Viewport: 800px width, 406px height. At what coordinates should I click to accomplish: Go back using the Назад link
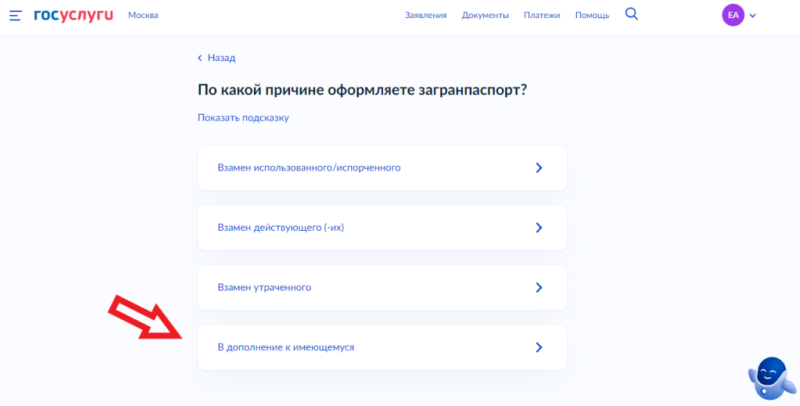[217, 58]
